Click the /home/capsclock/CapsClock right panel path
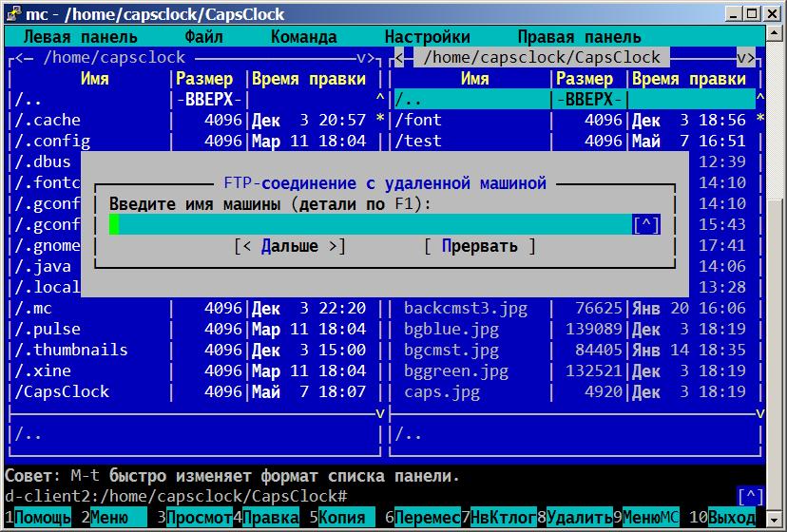The width and height of the screenshot is (787, 532). pos(542,58)
